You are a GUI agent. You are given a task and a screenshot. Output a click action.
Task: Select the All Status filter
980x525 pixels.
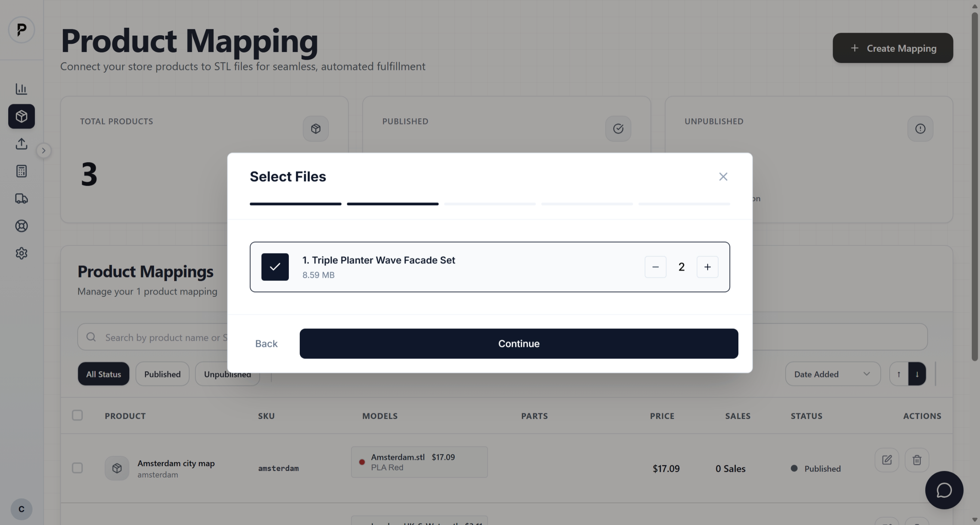103,374
